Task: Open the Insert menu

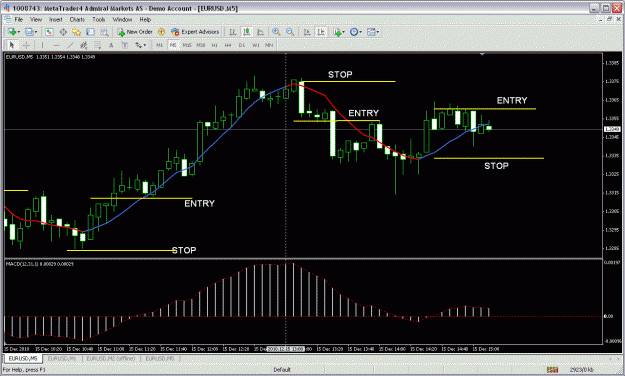Action: point(56,19)
